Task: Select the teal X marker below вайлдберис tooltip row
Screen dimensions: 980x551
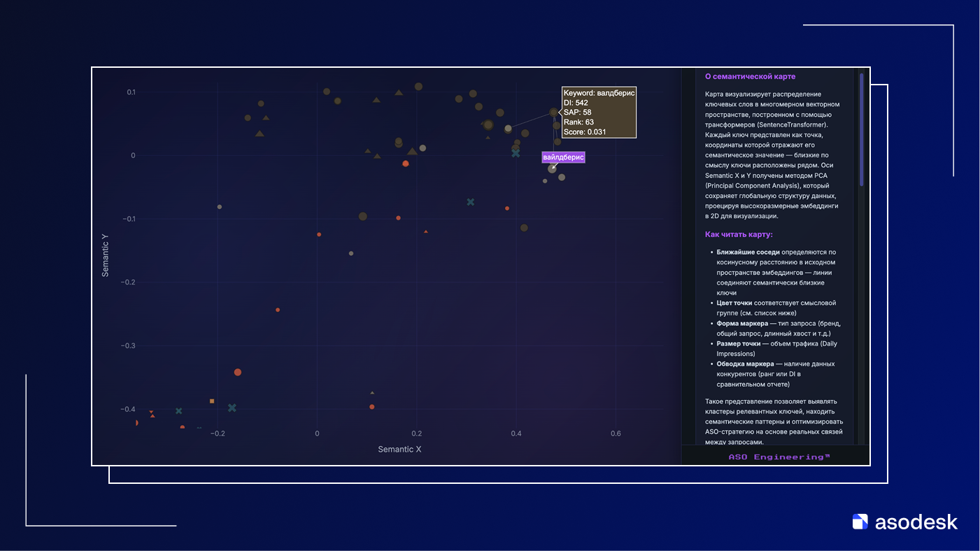Action: [x=516, y=152]
